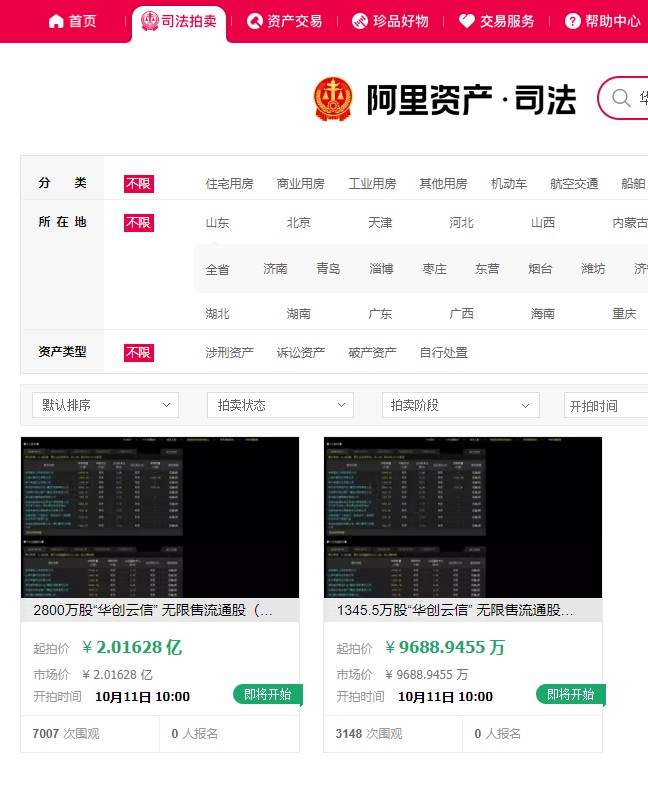Filter by 商业用房 category
The width and height of the screenshot is (648, 807).
point(301,184)
